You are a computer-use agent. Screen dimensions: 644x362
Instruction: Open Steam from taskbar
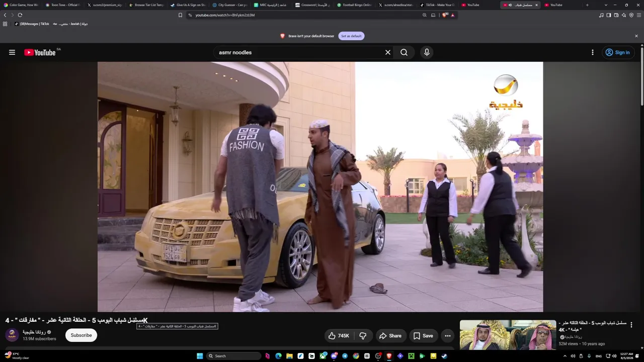[x=444, y=356]
